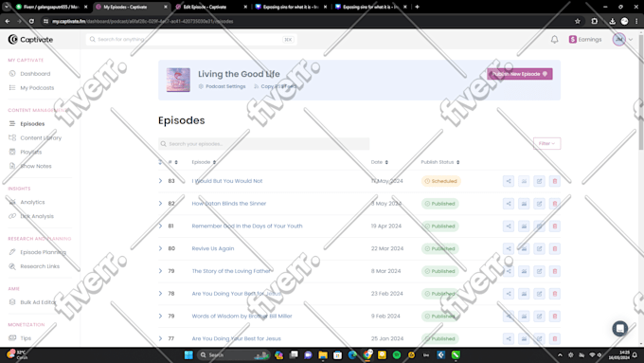Click Copy RSS Feed link
Viewport: 644px width, 363px height.
click(x=276, y=86)
